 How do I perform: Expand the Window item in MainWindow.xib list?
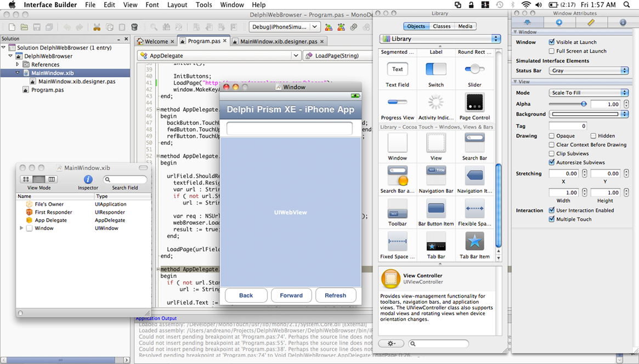coord(21,228)
